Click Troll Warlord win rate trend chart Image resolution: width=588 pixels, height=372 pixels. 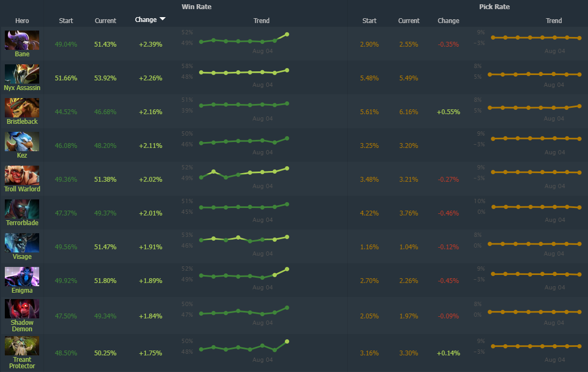244,173
